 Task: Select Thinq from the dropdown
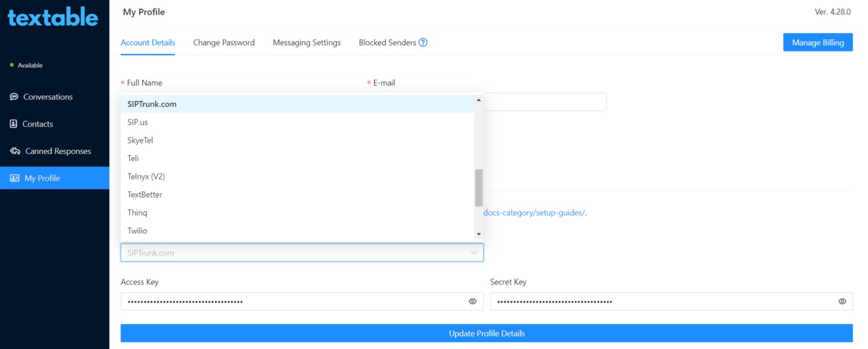pyautogui.click(x=297, y=213)
